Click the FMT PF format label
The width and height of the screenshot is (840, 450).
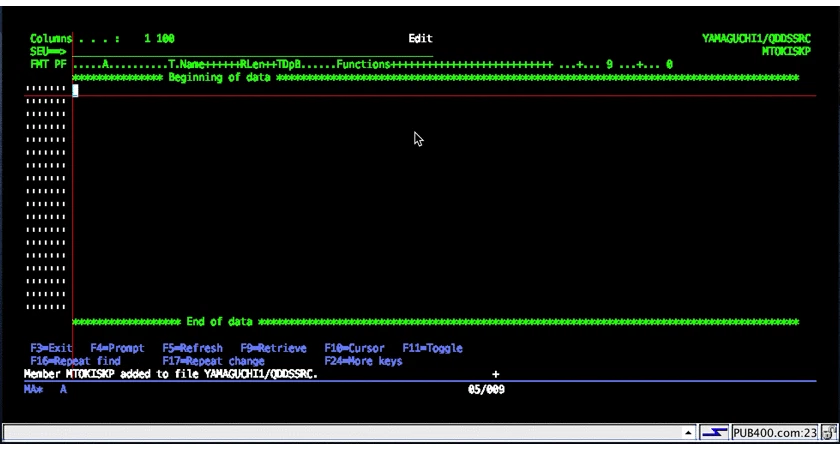(49, 64)
